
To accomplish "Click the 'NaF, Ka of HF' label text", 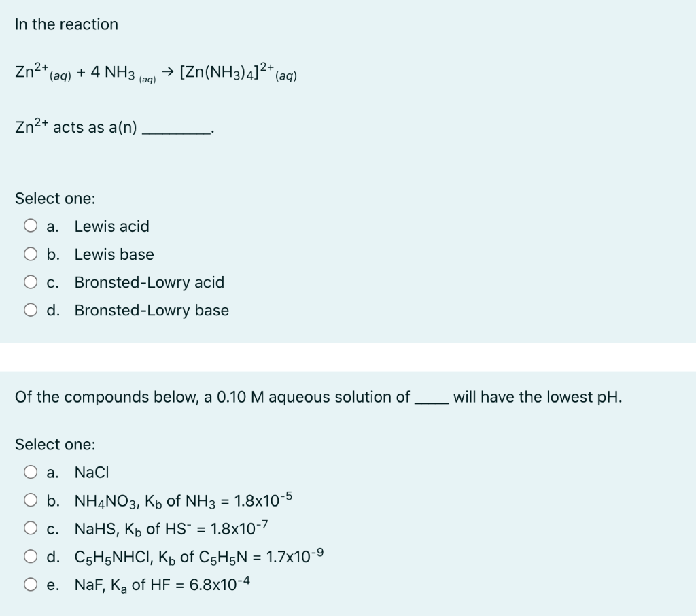I will (160, 583).
